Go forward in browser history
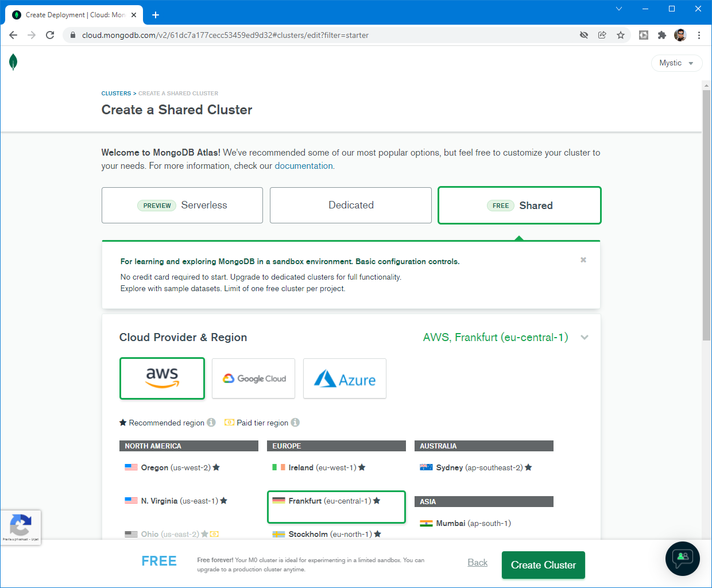712x588 pixels. pyautogui.click(x=32, y=35)
